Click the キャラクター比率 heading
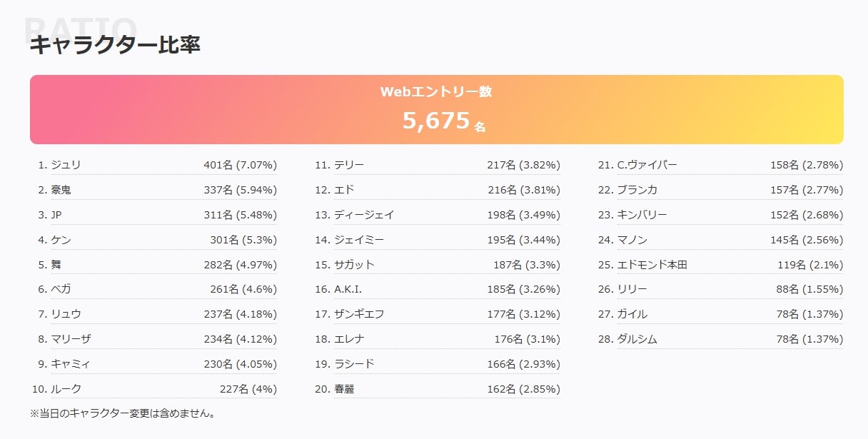The height and width of the screenshot is (439, 868). 115,45
